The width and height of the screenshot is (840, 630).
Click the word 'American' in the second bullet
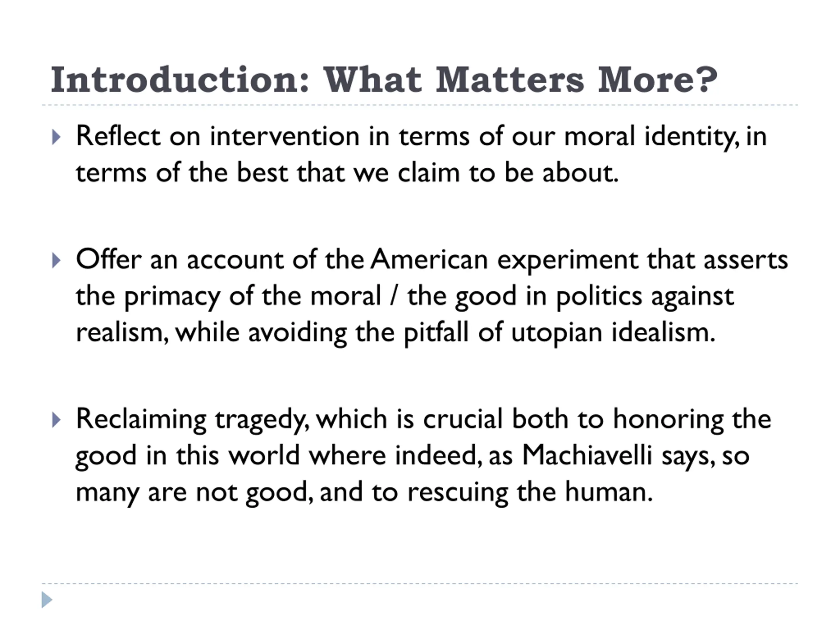point(429,260)
